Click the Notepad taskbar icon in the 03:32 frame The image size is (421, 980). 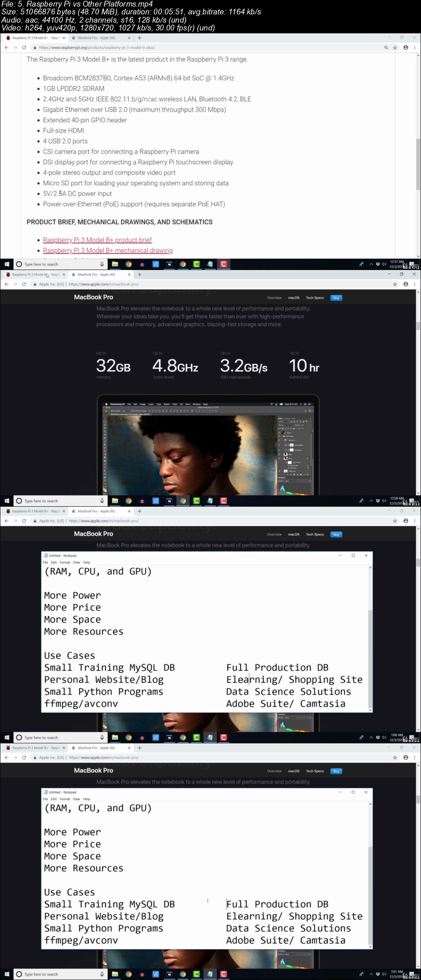click(x=210, y=738)
